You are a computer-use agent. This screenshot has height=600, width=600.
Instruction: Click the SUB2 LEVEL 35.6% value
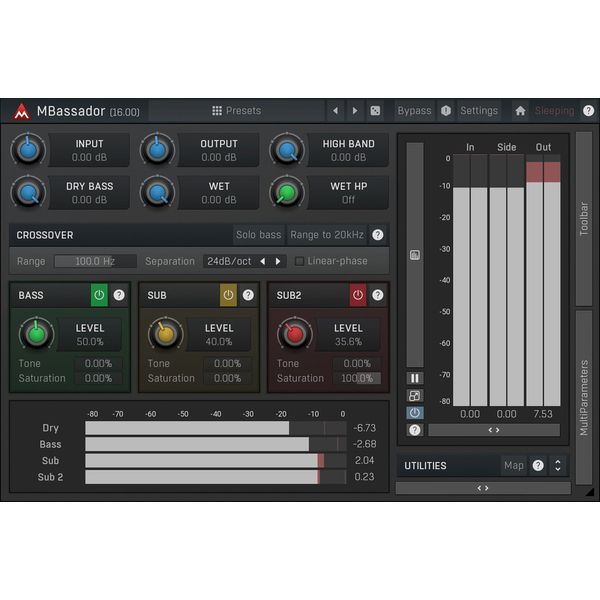tap(348, 342)
